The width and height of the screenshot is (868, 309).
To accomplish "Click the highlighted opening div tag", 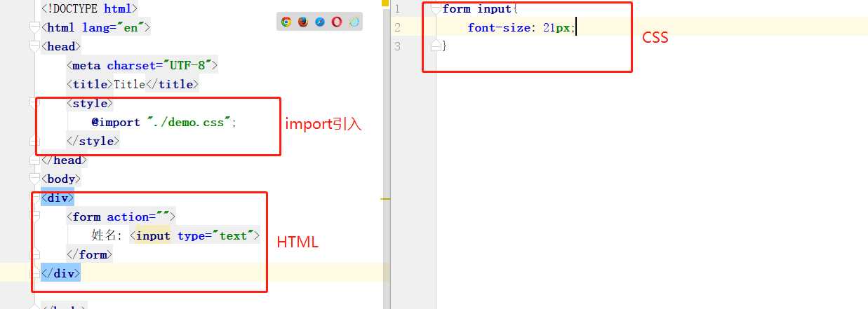I will [x=58, y=198].
